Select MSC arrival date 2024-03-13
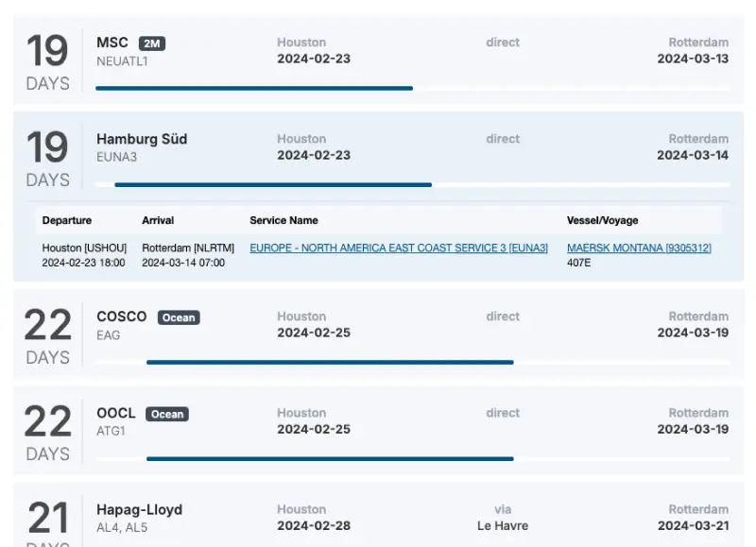The image size is (756, 547). [x=693, y=59]
